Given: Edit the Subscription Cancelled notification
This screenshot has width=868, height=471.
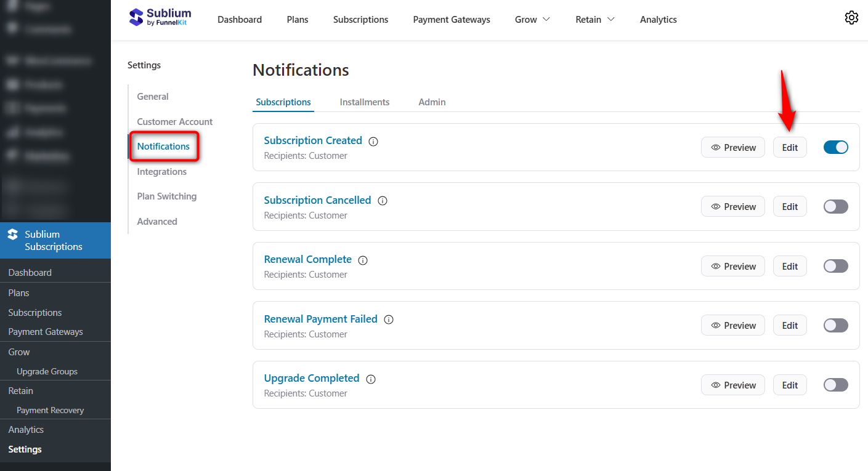Looking at the screenshot, I should [x=789, y=206].
